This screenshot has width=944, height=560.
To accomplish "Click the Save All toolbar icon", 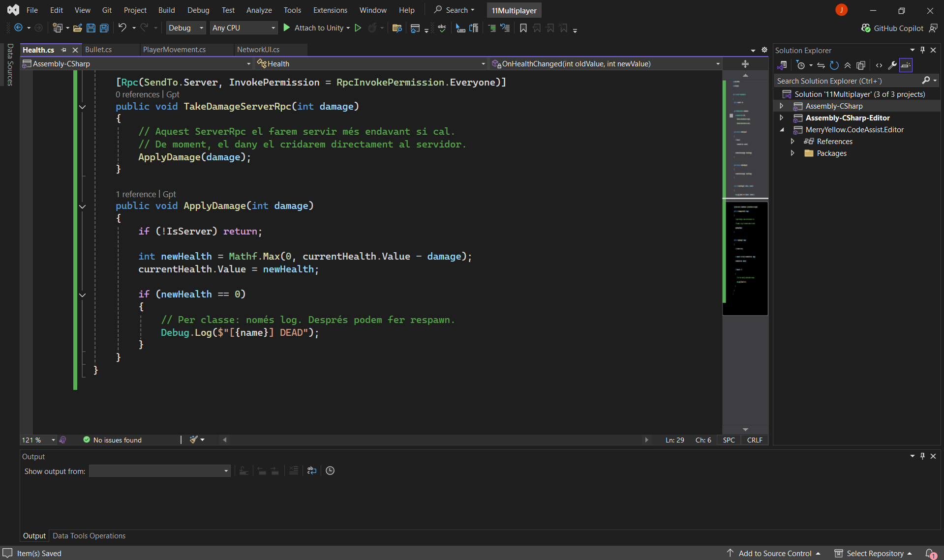I will tap(104, 28).
